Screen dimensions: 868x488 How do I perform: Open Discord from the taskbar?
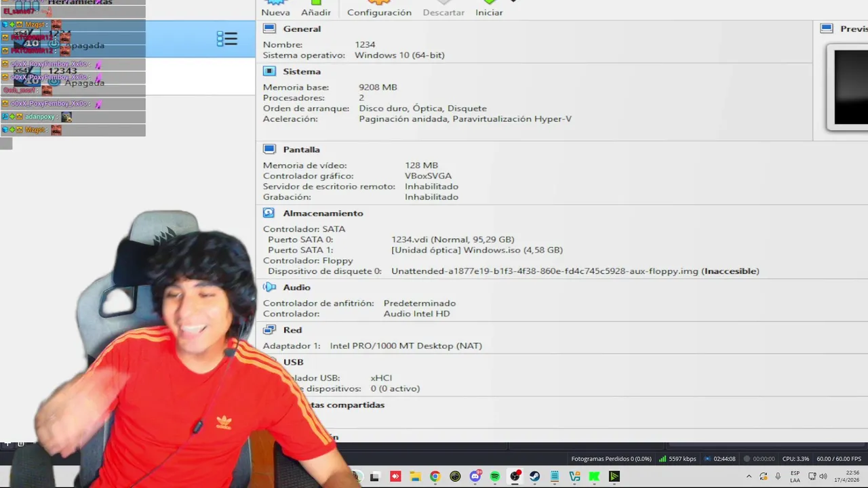pos(475,476)
